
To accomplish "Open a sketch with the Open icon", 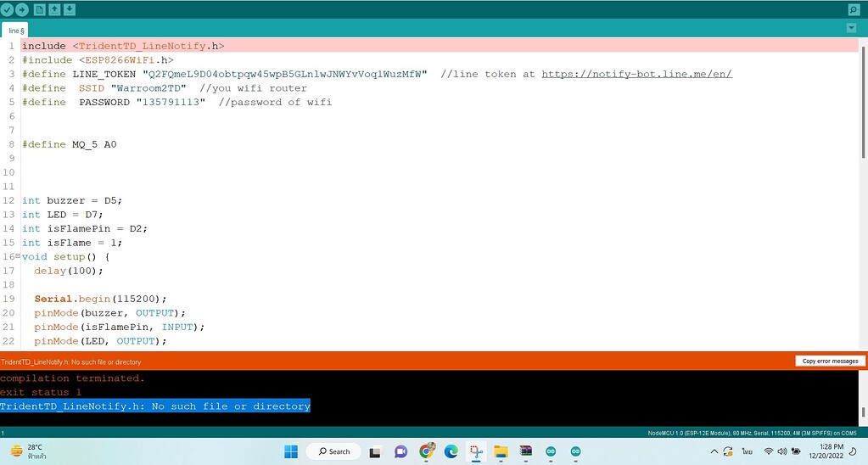I will [x=54, y=9].
